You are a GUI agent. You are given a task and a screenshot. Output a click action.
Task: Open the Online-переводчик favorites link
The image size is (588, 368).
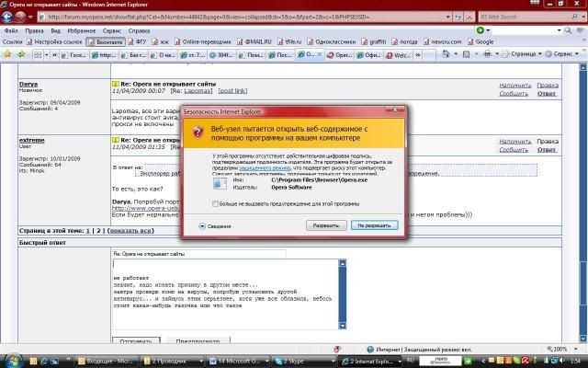coord(202,42)
